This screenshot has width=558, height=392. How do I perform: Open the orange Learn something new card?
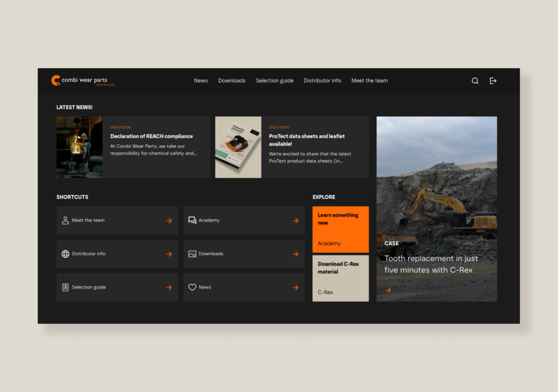341,229
